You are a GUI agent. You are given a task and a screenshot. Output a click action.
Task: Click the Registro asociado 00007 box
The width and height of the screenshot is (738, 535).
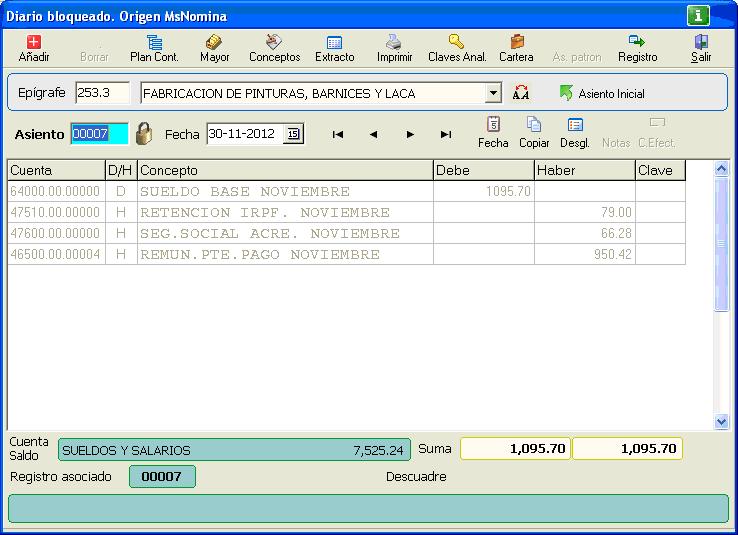[x=162, y=476]
